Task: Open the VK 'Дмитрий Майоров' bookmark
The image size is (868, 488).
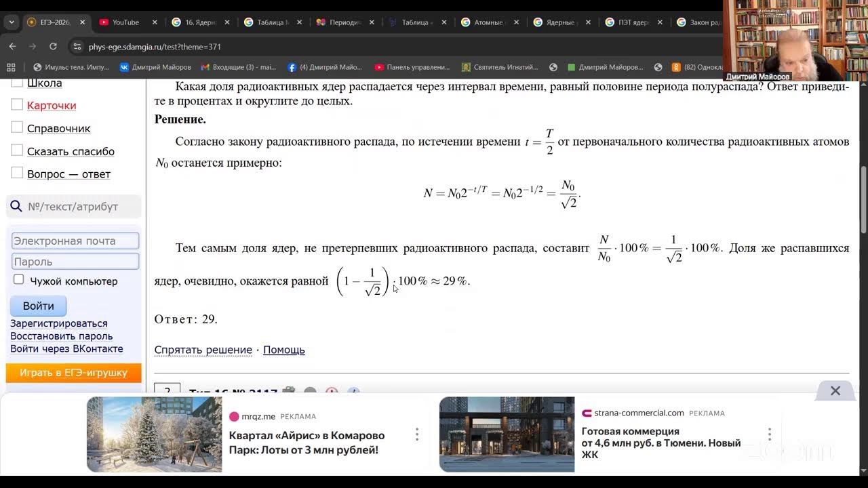Action: click(x=155, y=67)
